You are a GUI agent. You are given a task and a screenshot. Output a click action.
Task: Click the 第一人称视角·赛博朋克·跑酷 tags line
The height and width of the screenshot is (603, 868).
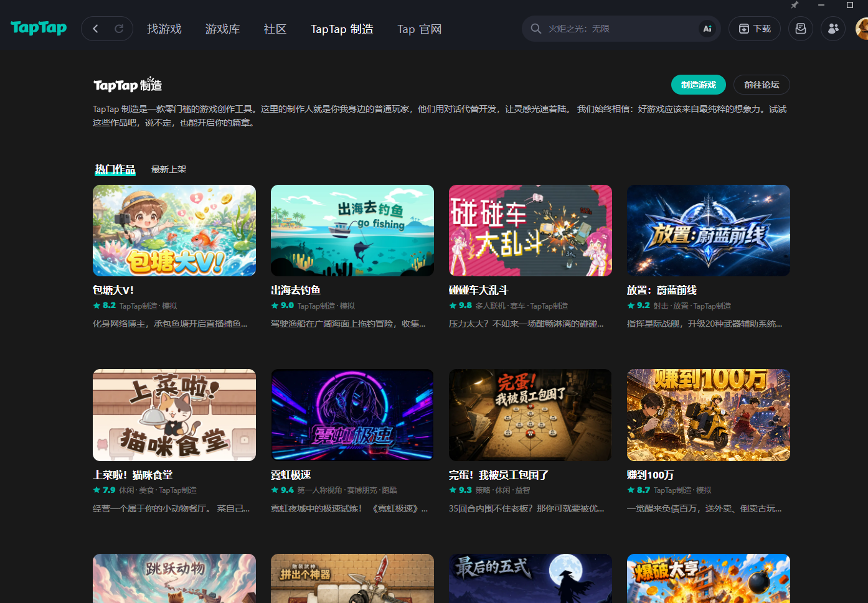click(x=347, y=490)
